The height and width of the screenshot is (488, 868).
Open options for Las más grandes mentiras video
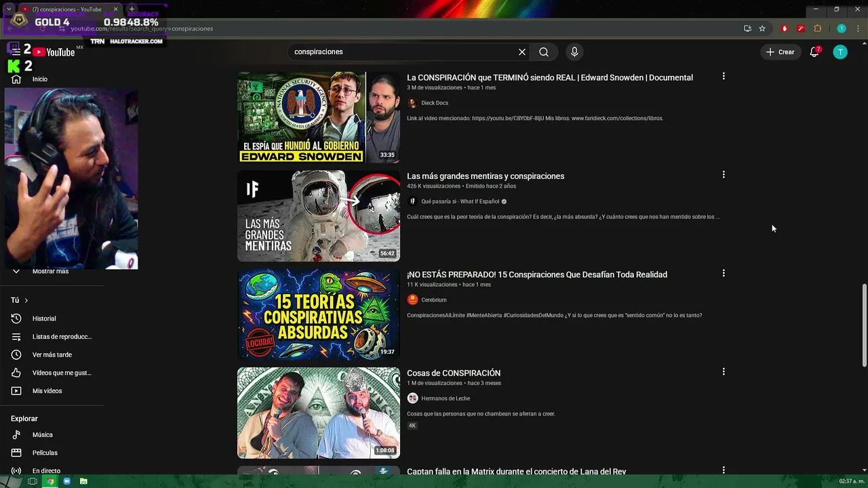(724, 175)
